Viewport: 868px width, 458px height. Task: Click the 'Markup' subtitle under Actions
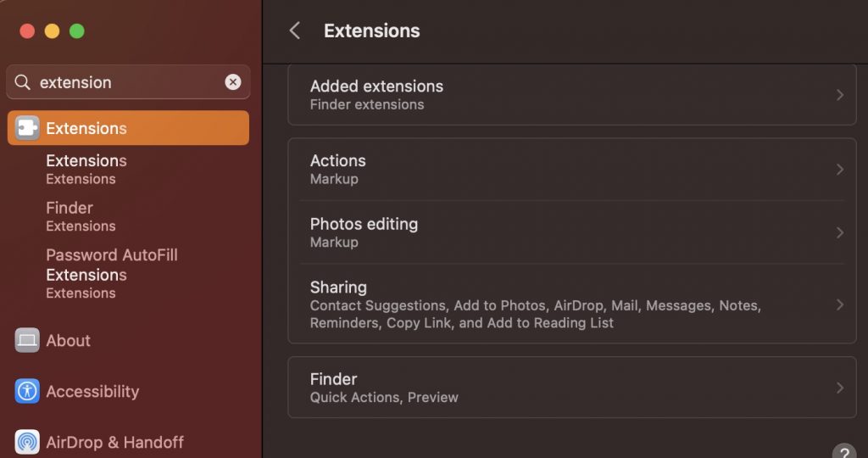pyautogui.click(x=334, y=179)
